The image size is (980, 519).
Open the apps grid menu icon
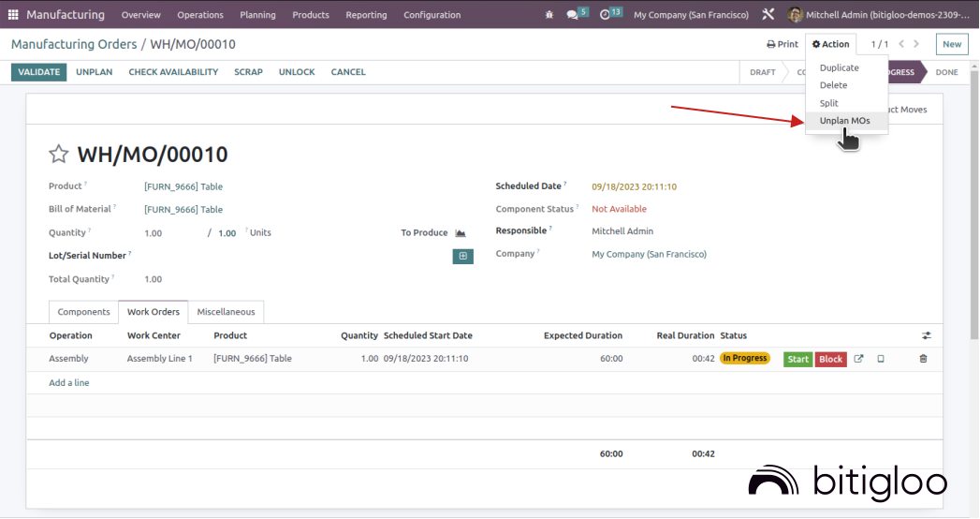pos(13,14)
